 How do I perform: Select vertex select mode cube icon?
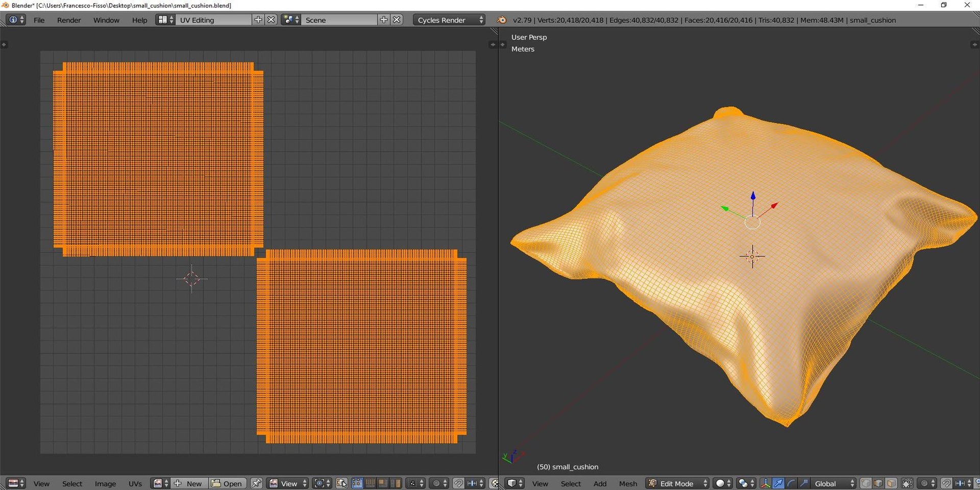tap(866, 483)
